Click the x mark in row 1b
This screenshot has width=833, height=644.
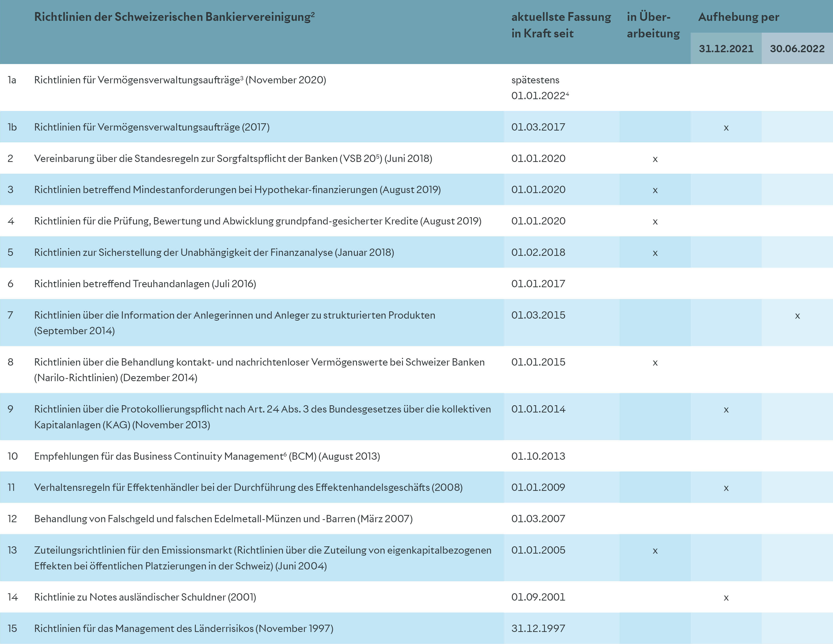click(726, 128)
